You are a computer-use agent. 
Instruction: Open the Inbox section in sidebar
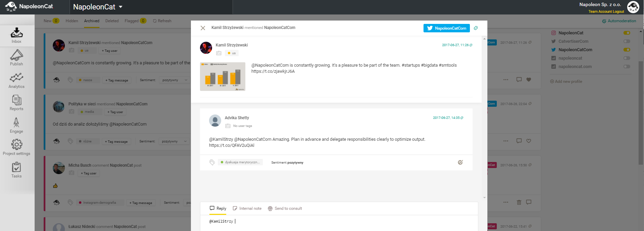coord(16,35)
